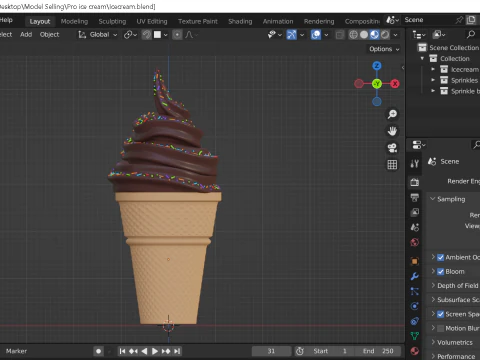Open the Particles properties icon
This screenshot has width=480, height=360.
tap(415, 291)
